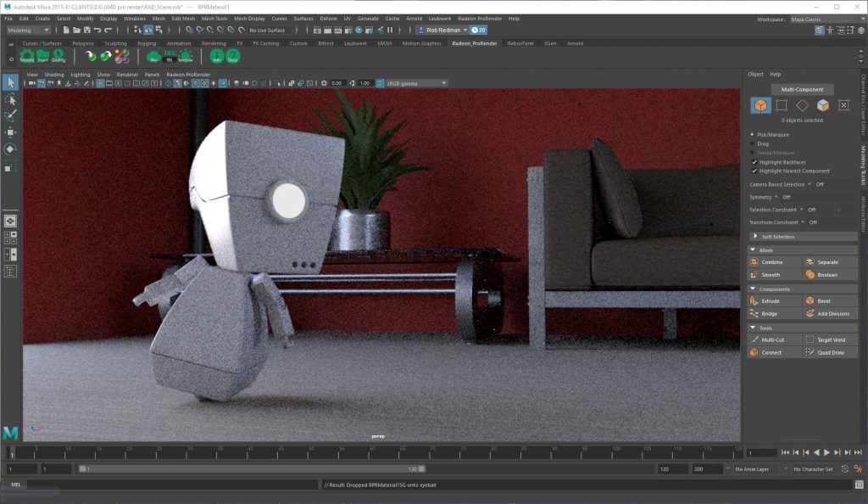868x504 pixels.
Task: Click the Radeon ProRender Settings shelf icon
Action: (26, 56)
